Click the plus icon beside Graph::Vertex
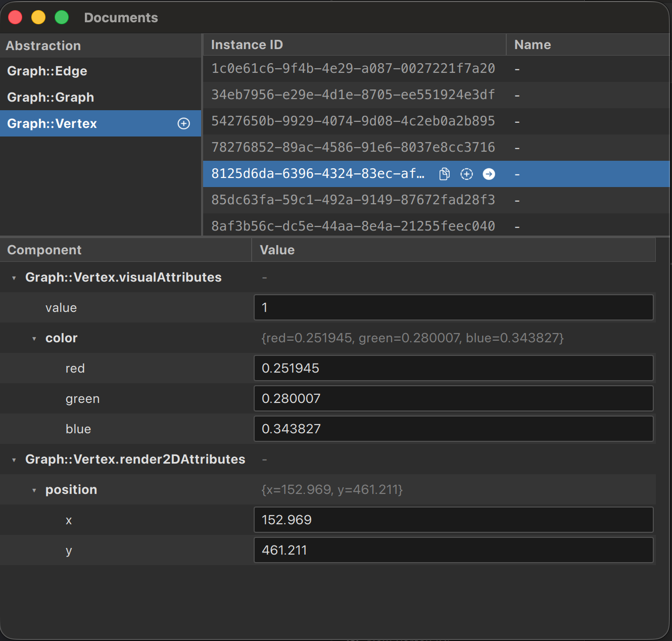672x641 pixels. pos(184,124)
